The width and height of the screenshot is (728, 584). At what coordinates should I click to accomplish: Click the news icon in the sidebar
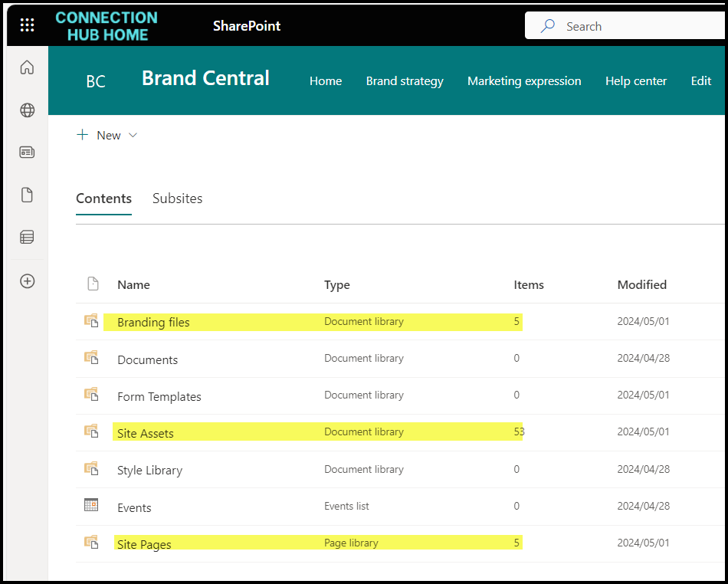(x=27, y=152)
